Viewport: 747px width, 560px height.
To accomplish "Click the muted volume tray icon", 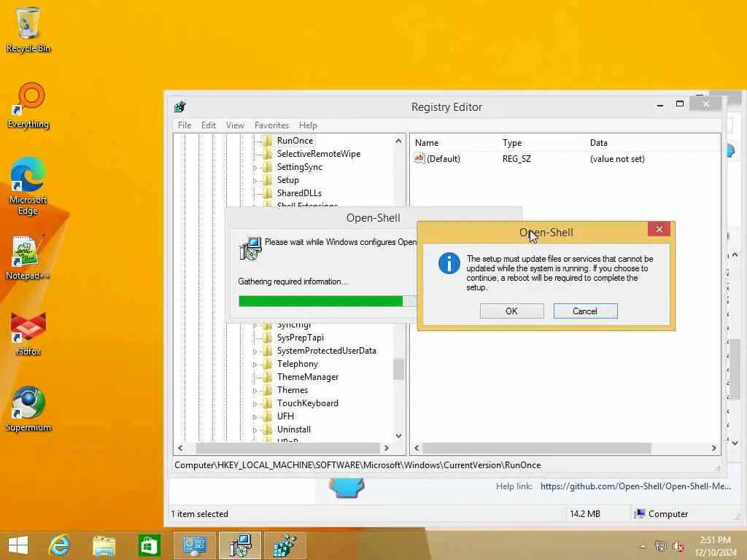I will [678, 545].
